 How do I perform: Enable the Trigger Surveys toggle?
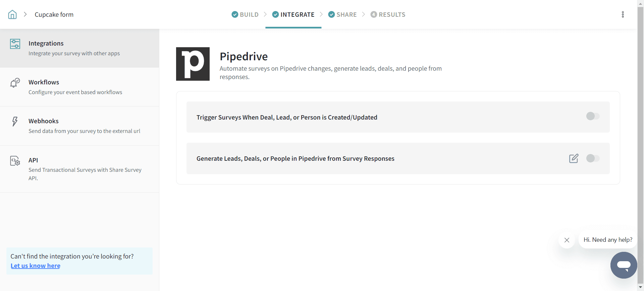pyautogui.click(x=593, y=116)
